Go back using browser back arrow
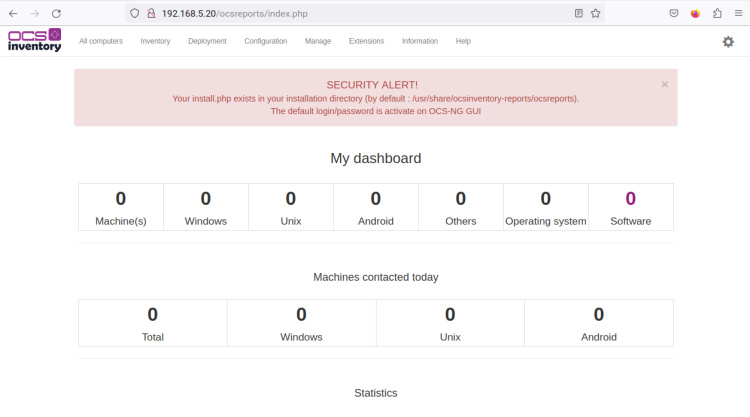The width and height of the screenshot is (750, 417). (12, 14)
